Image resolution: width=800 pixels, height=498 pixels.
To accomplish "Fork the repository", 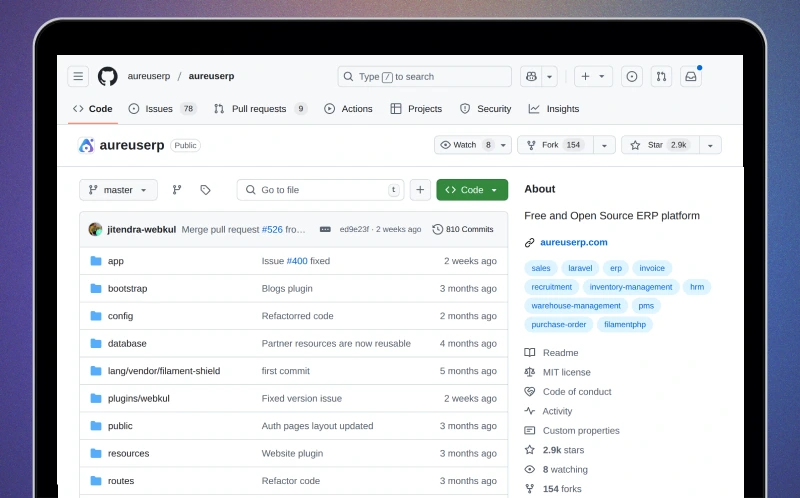I will pyautogui.click(x=556, y=145).
